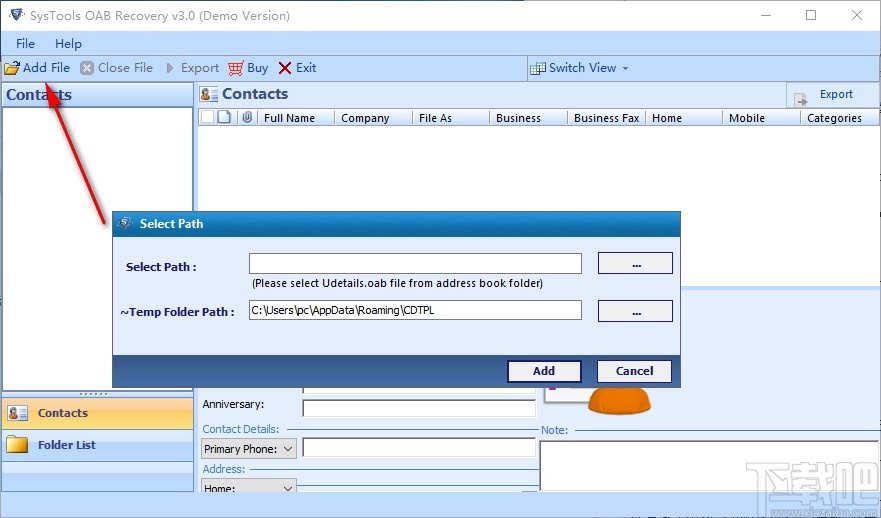Click the Cancel button in dialog
This screenshot has width=881, height=518.
pyautogui.click(x=634, y=371)
